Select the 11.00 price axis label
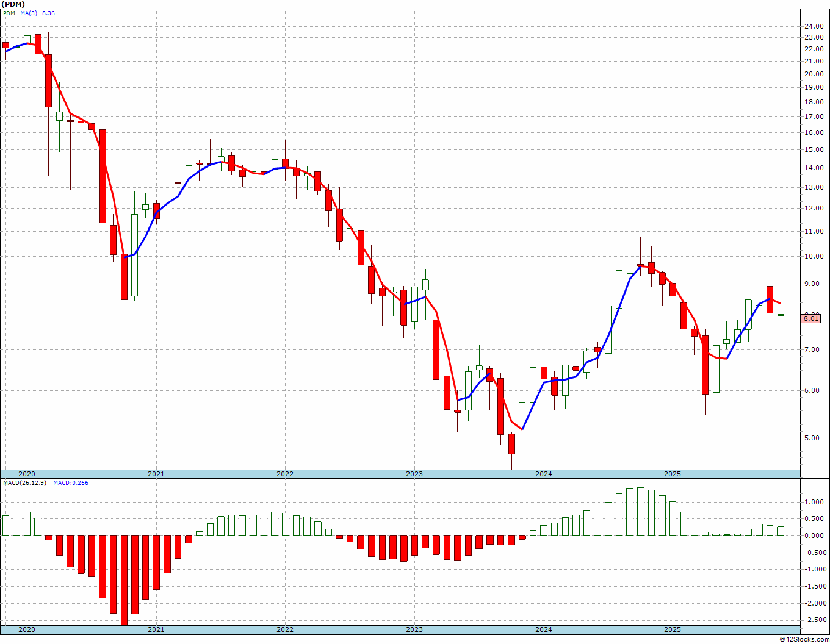The width and height of the screenshot is (830, 644). coord(814,231)
